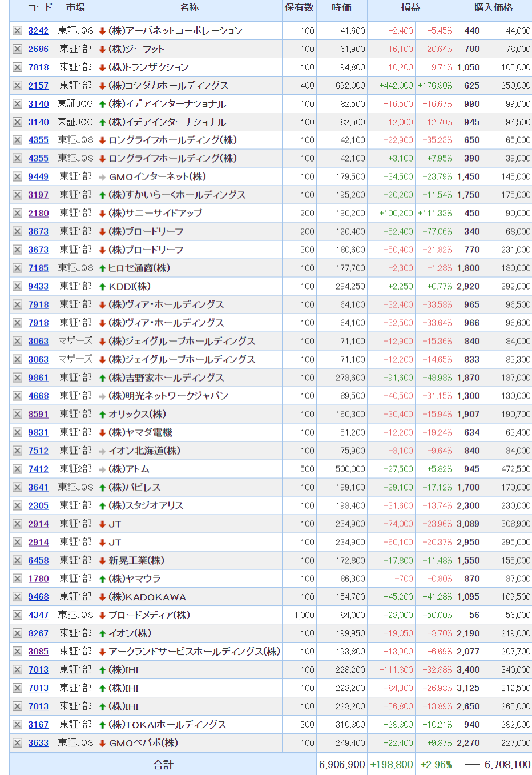Delete the 2157 コシダカホールディングス row
The height and width of the screenshot is (775, 532).
pos(17,86)
